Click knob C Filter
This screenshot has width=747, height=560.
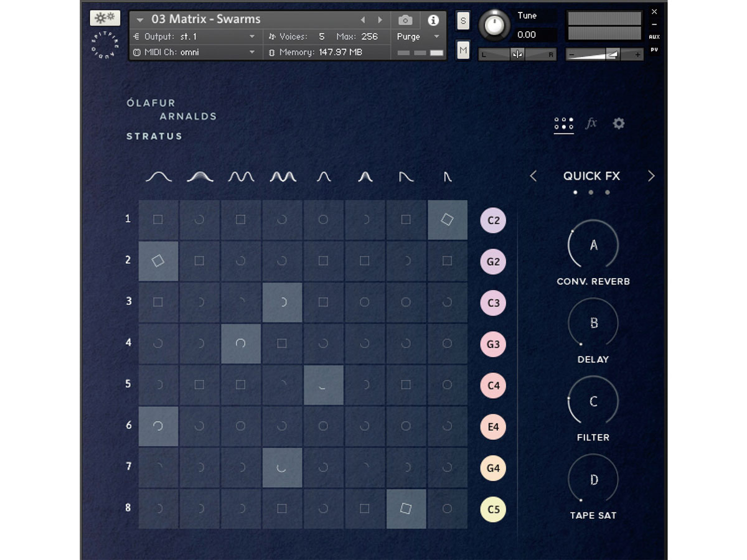(x=593, y=401)
